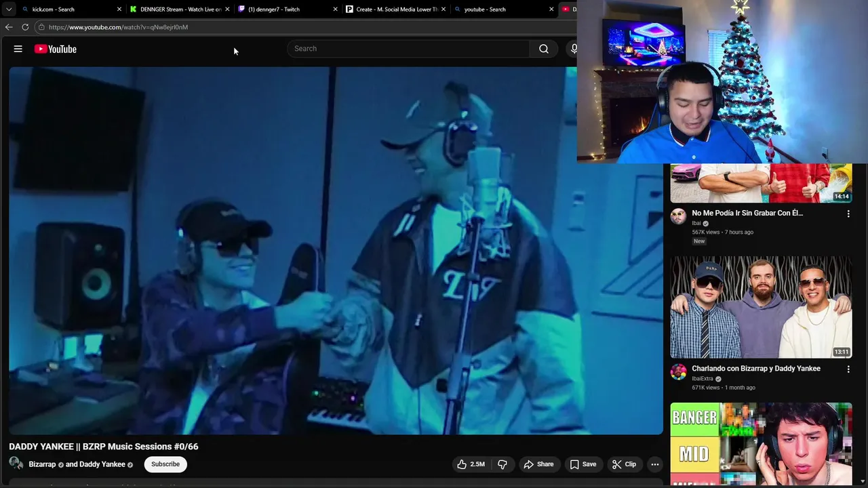Focus the YouTube search field
Image resolution: width=868 pixels, height=488 pixels.
point(409,49)
